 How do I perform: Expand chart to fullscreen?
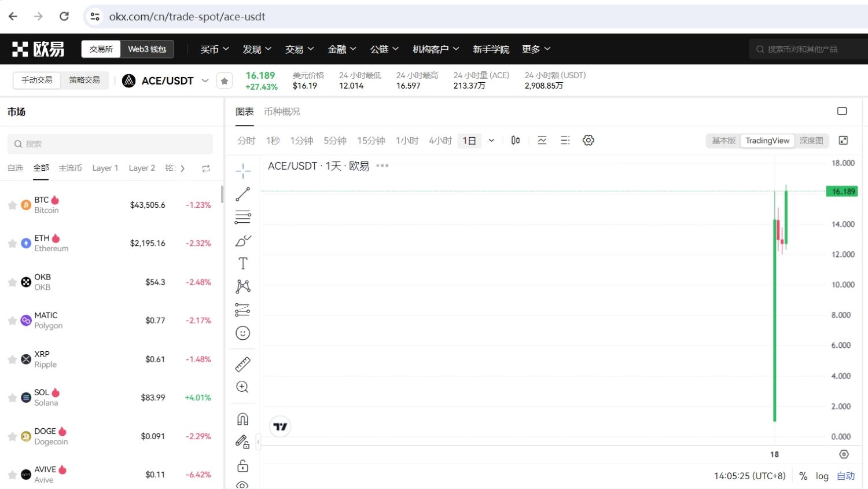[x=844, y=140]
